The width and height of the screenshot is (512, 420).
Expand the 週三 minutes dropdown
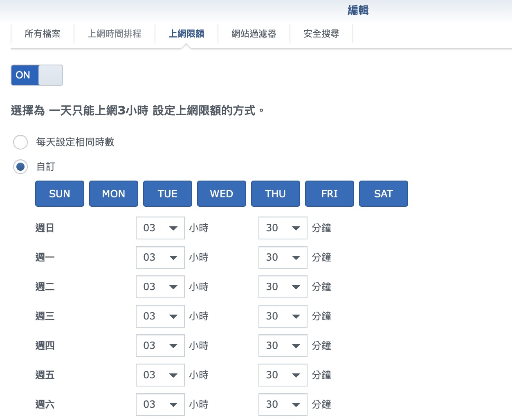click(x=283, y=316)
